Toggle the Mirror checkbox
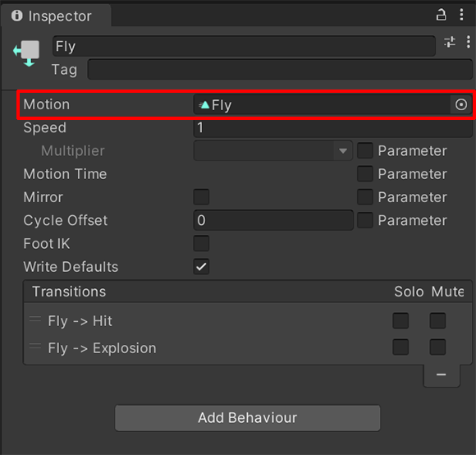This screenshot has height=455, width=476. click(x=201, y=197)
